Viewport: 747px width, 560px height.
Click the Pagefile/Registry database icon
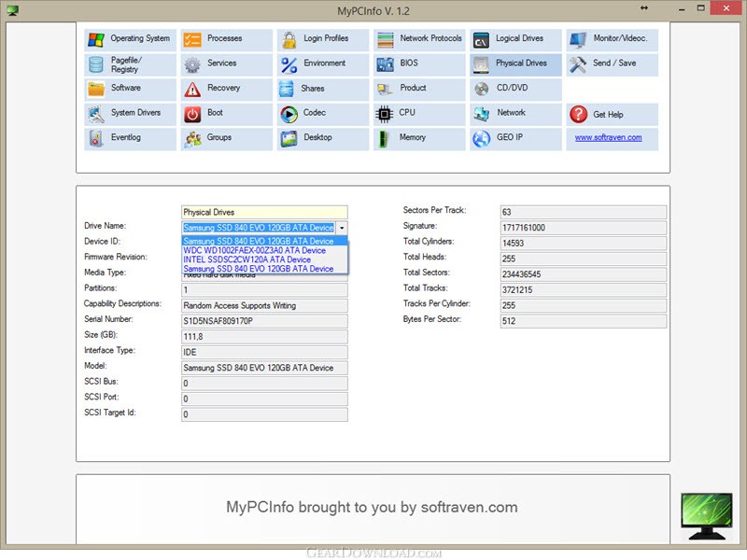[x=96, y=64]
